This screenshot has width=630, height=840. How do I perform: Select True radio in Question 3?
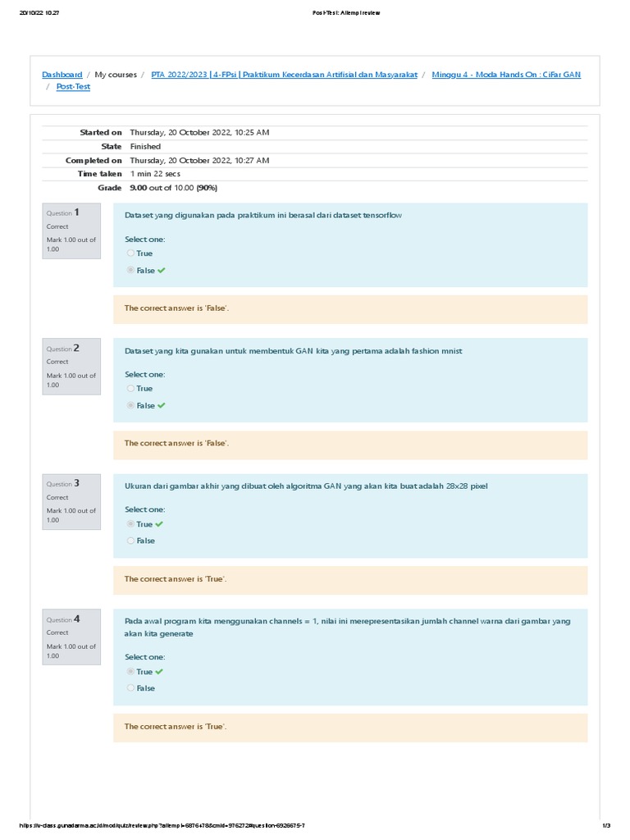[130, 524]
